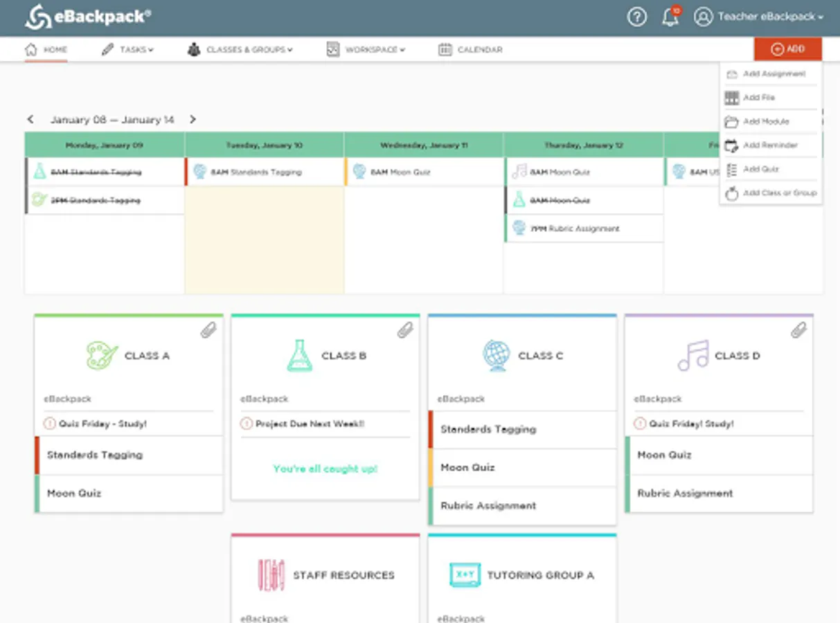Click the Classes & Groups people icon
Image resolution: width=840 pixels, height=623 pixels.
click(194, 50)
